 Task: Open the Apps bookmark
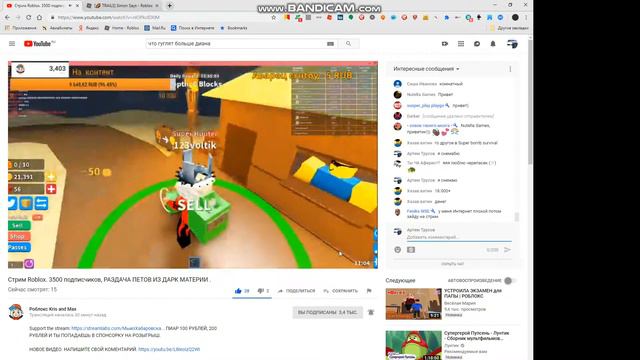point(21,28)
